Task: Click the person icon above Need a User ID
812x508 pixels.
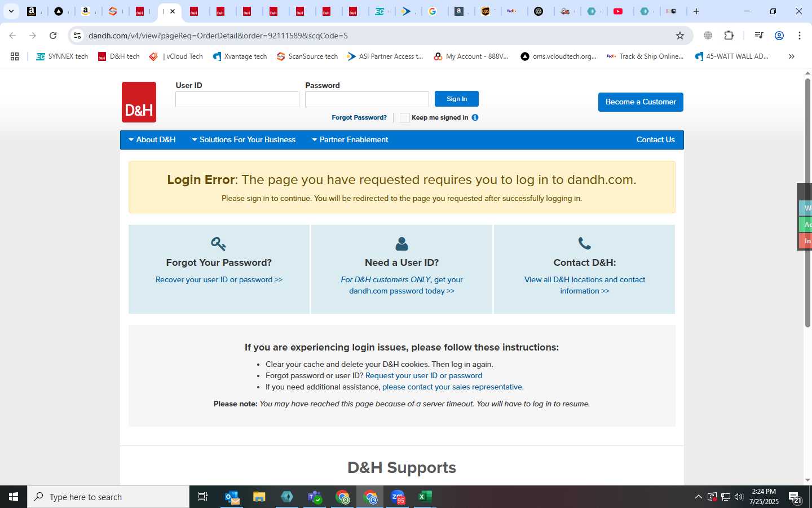Action: pos(401,244)
